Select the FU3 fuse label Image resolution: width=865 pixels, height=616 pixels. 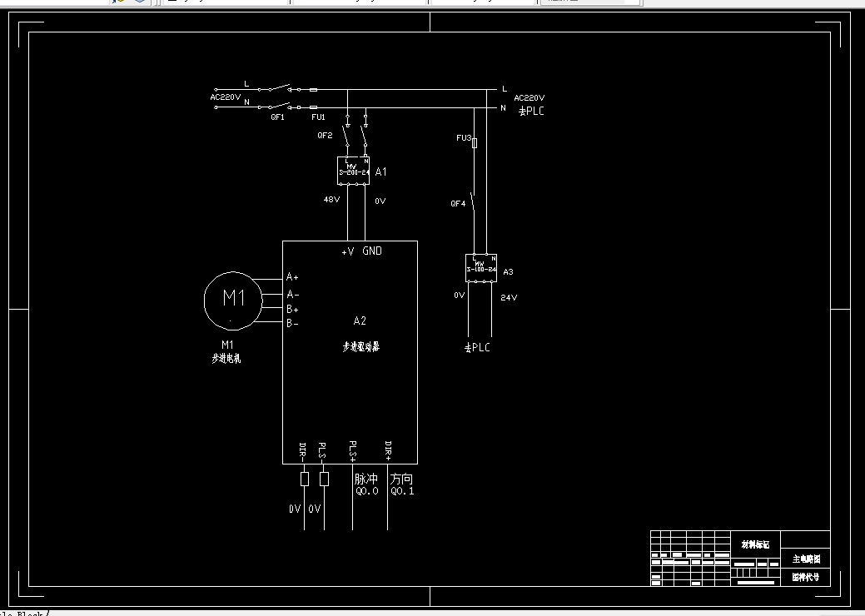point(464,138)
